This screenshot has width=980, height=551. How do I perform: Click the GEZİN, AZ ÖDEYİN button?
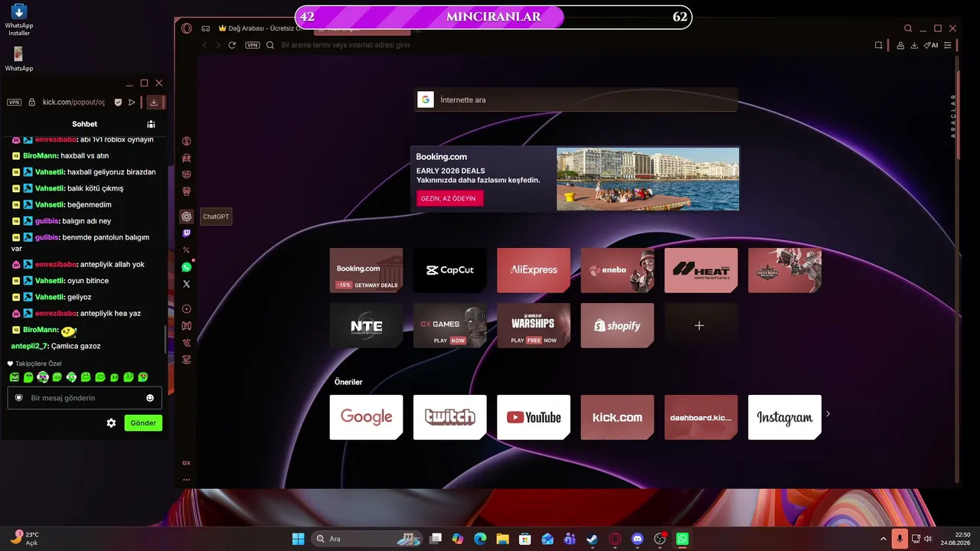449,198
